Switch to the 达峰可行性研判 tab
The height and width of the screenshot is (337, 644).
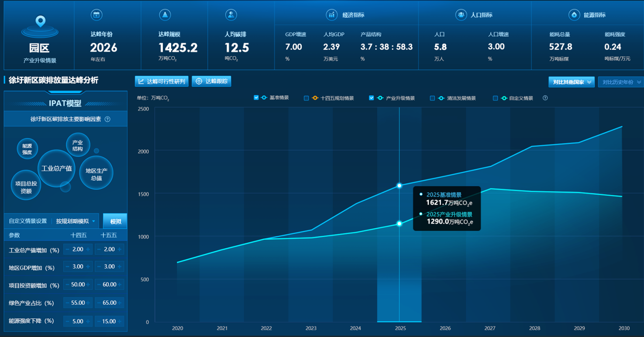point(162,81)
